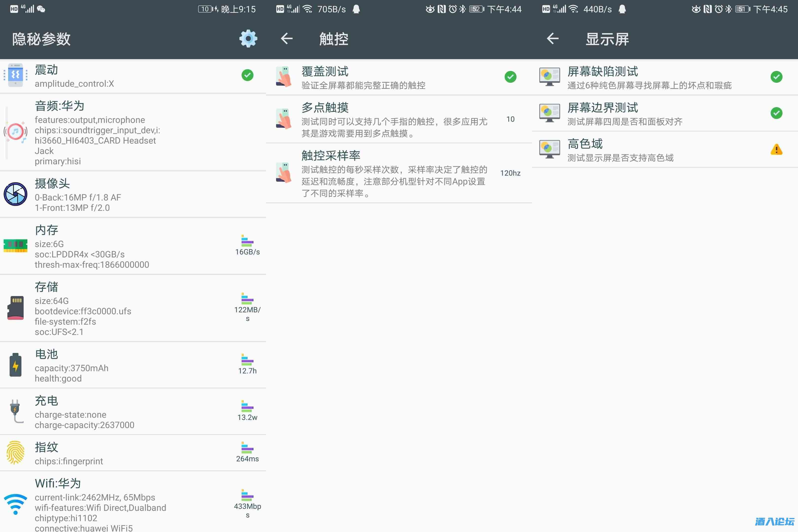Go back from the 显示屏 screen

pyautogui.click(x=553, y=38)
